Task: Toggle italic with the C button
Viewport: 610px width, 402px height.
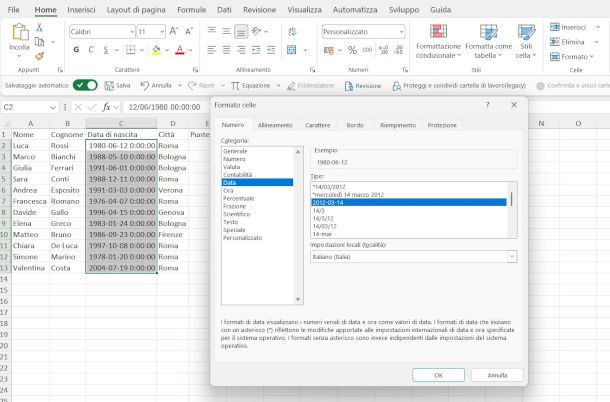Action: pyautogui.click(x=91, y=50)
